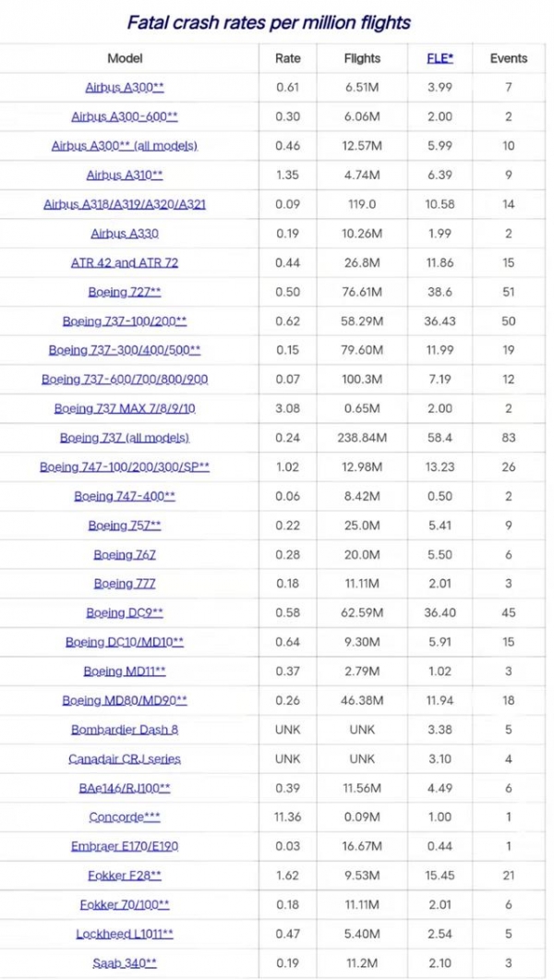554x980 pixels.
Task: Open the Boeing 737-300/400/500** link
Action: [125, 350]
